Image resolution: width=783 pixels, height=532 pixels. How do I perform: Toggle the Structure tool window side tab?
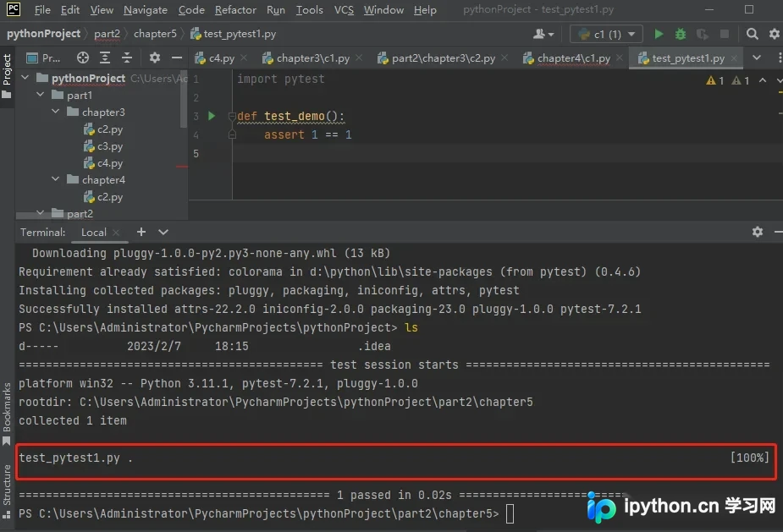(7, 491)
